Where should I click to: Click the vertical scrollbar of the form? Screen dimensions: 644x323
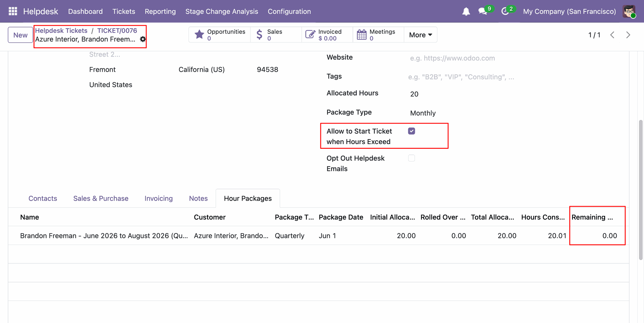click(x=641, y=189)
